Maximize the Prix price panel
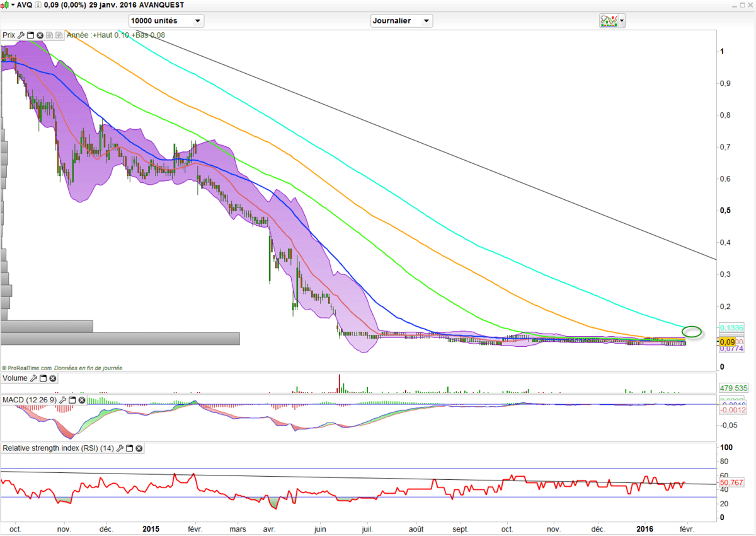756x536 pixels. 30,35
